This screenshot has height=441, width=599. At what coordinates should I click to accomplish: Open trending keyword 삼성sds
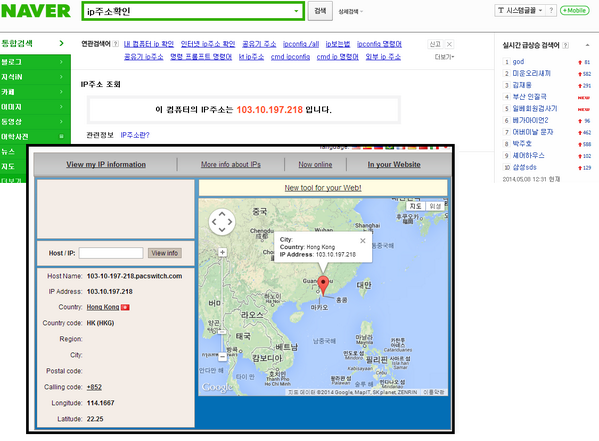point(525,167)
